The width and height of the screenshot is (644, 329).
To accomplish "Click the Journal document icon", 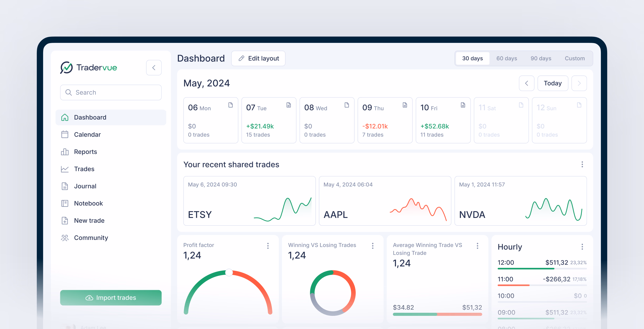I will [x=65, y=186].
